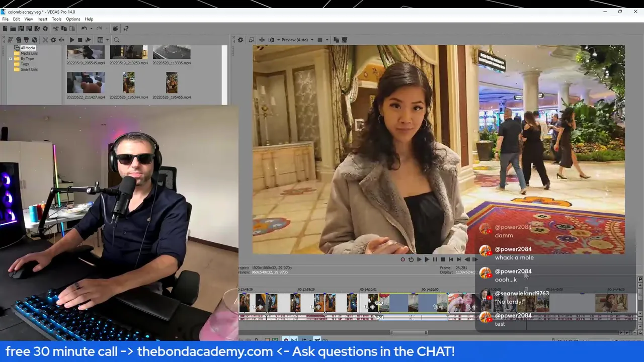Image resolution: width=644 pixels, height=362 pixels.
Task: Click the 00:14:10:01 timeline ruler mark
Action: pos(368,290)
